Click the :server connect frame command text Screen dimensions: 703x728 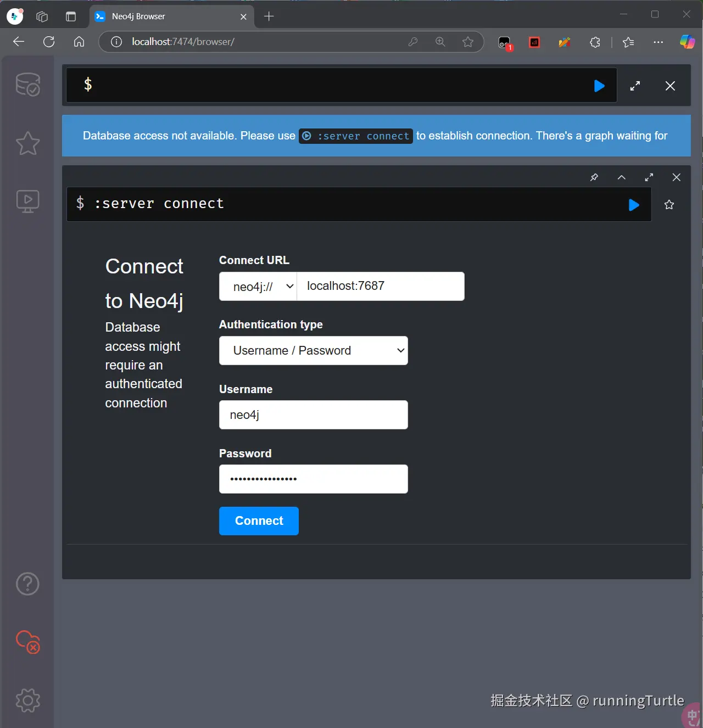159,204
